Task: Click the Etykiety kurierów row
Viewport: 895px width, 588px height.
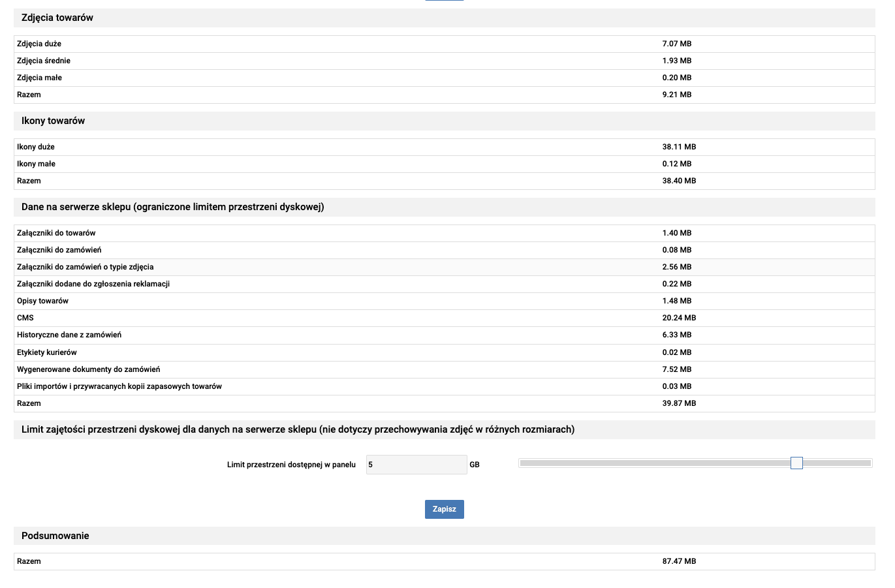Action: click(444, 352)
